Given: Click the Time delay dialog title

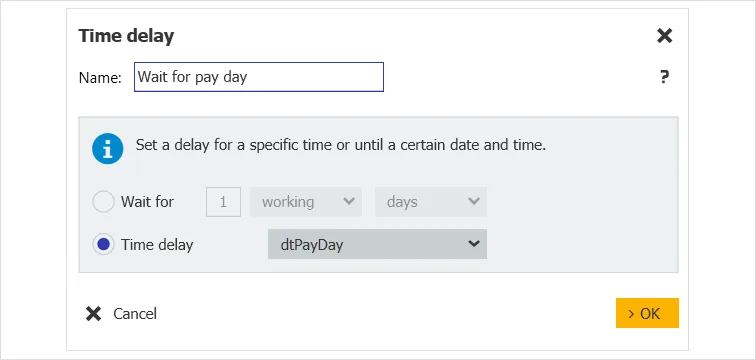Looking at the screenshot, I should point(126,36).
